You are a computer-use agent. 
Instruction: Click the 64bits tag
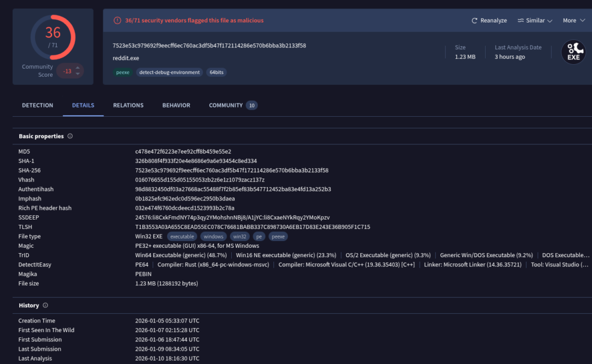[216, 72]
